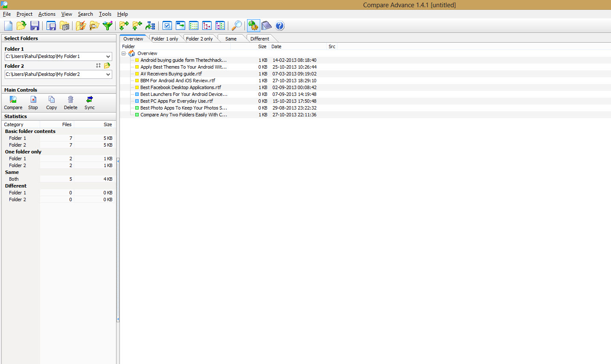This screenshot has width=611, height=364.
Task: Open the View menu
Action: 67,14
